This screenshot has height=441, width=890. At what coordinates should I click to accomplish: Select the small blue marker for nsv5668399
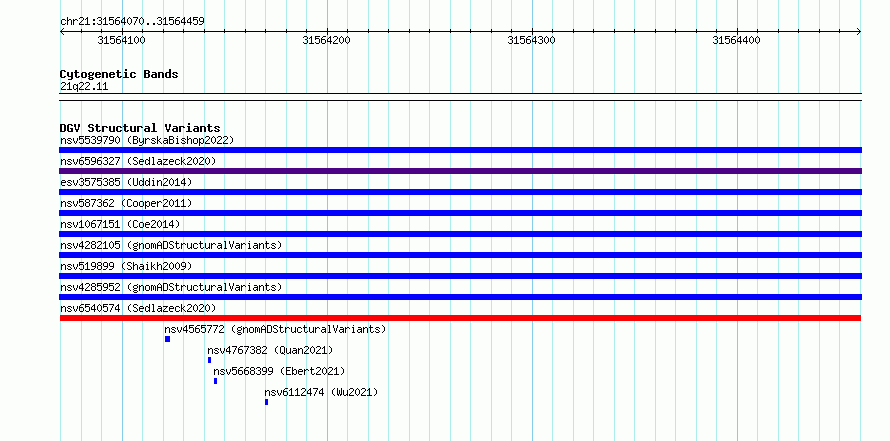click(x=216, y=381)
